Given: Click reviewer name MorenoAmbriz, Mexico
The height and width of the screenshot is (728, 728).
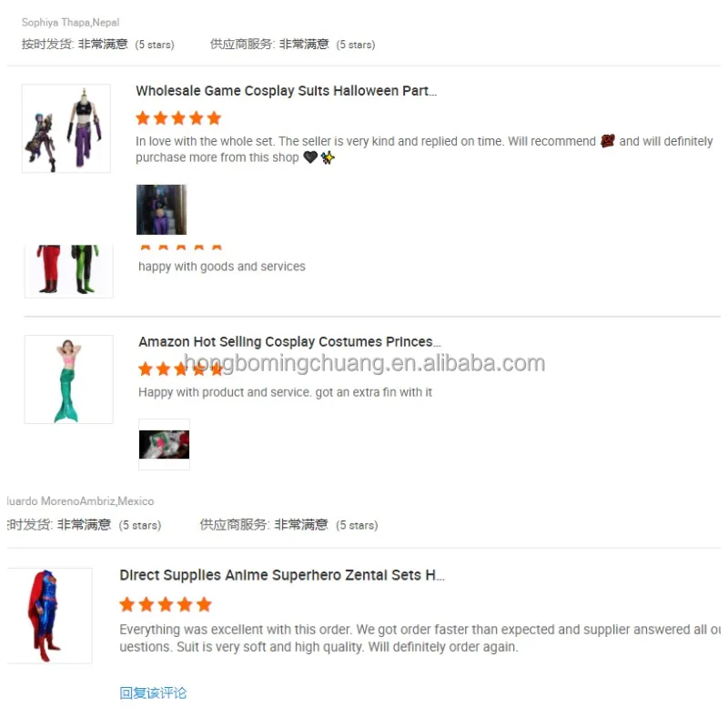Looking at the screenshot, I should click(80, 501).
